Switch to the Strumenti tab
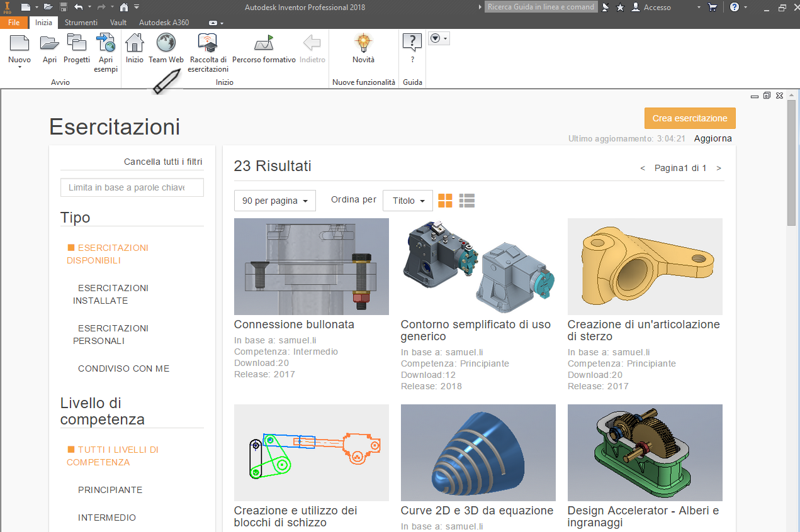800x532 pixels. tap(81, 23)
